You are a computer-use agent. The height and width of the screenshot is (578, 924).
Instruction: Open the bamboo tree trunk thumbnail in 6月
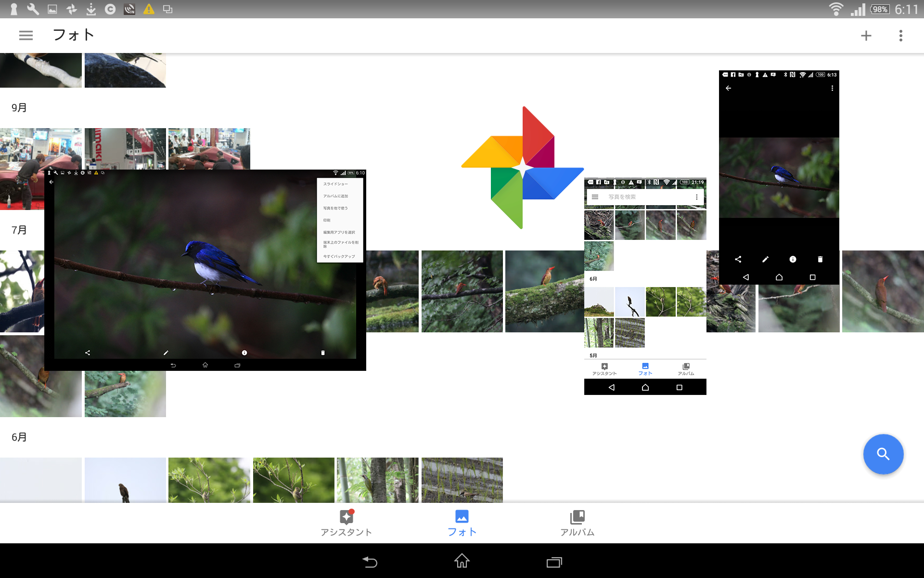[x=378, y=480]
